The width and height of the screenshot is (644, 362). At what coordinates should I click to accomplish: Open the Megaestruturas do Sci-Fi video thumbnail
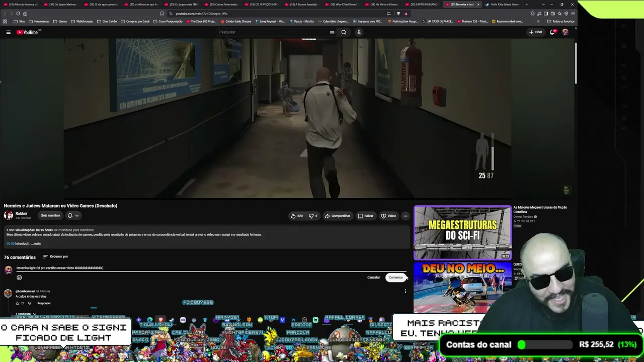[x=462, y=232]
